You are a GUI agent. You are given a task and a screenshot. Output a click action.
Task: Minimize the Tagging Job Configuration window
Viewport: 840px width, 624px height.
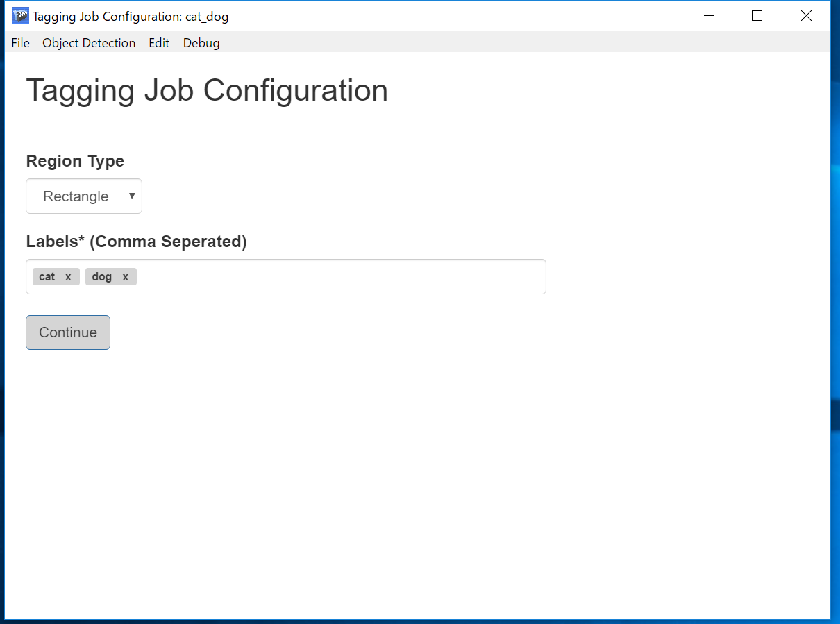pos(709,16)
